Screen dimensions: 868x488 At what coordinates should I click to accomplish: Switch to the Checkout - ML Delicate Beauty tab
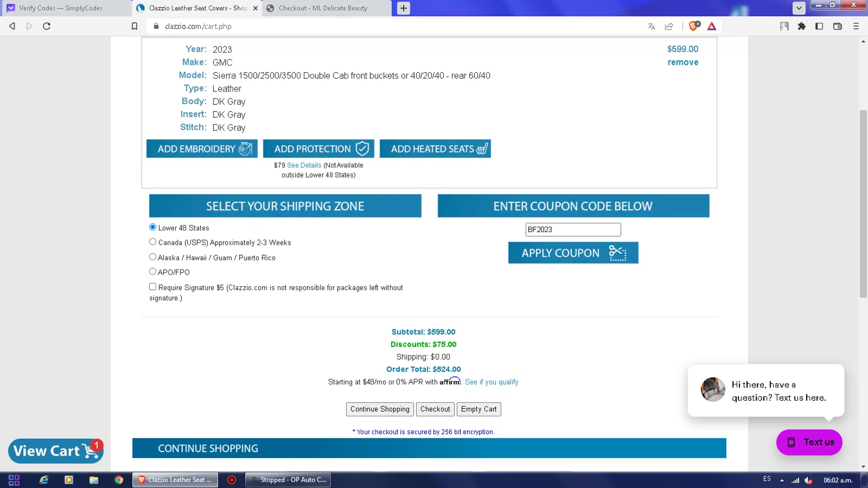326,8
